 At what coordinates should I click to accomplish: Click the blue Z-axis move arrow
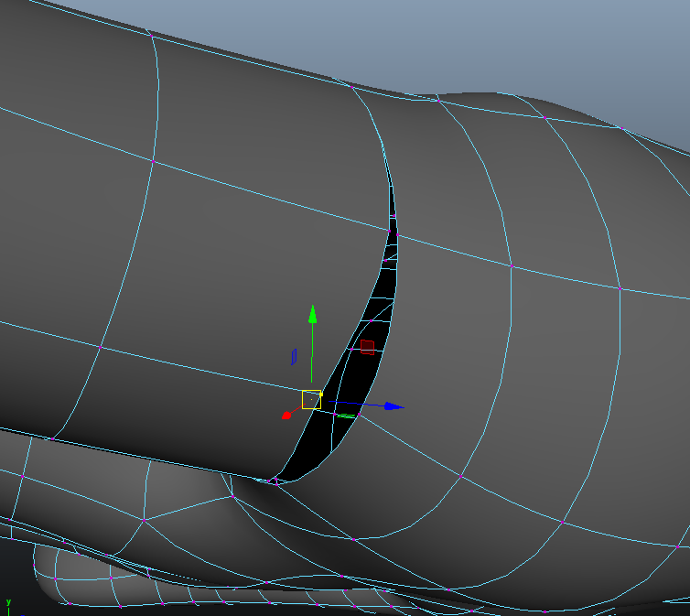point(394,405)
